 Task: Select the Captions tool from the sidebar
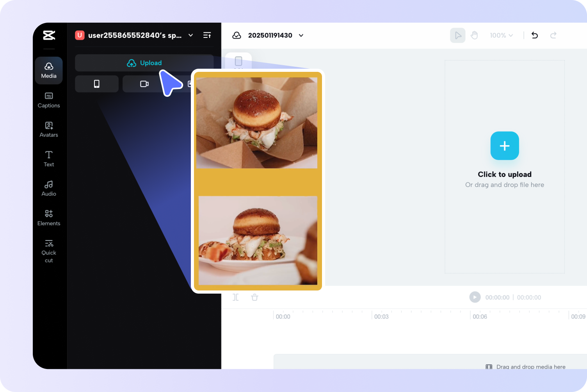(48, 100)
